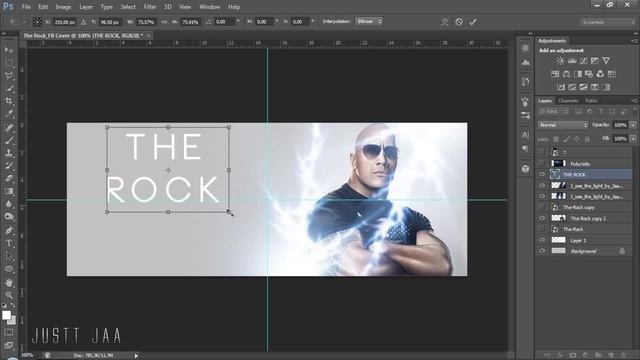Viewport: 640px width, 360px height.
Task: Select the Crop tool
Action: [x=9, y=101]
